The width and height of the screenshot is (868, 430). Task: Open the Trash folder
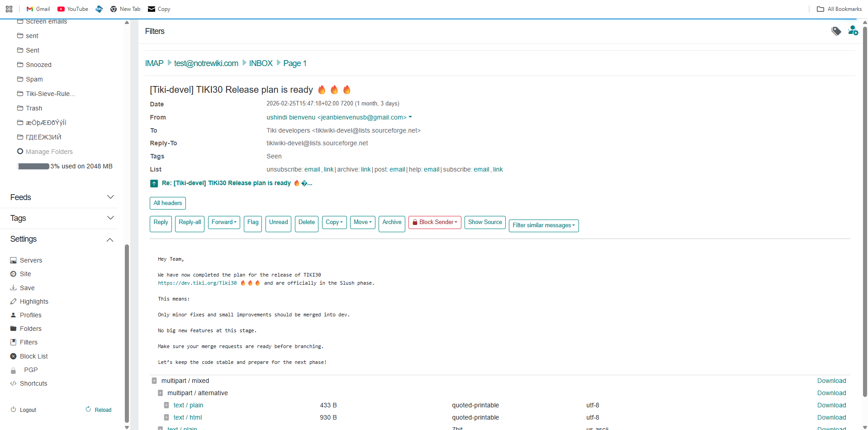pos(34,108)
